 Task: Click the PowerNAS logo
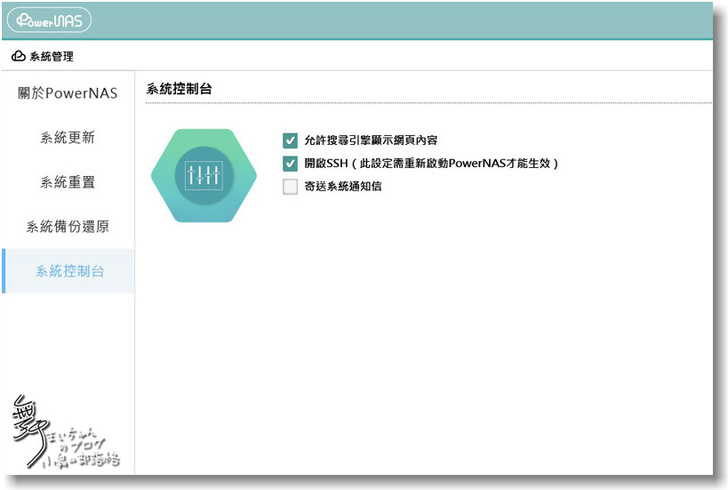(x=49, y=20)
